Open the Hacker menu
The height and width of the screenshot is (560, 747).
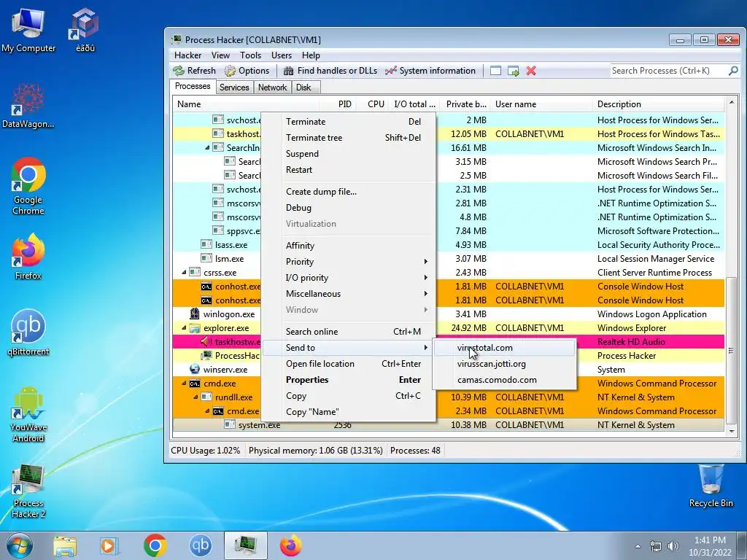click(187, 55)
